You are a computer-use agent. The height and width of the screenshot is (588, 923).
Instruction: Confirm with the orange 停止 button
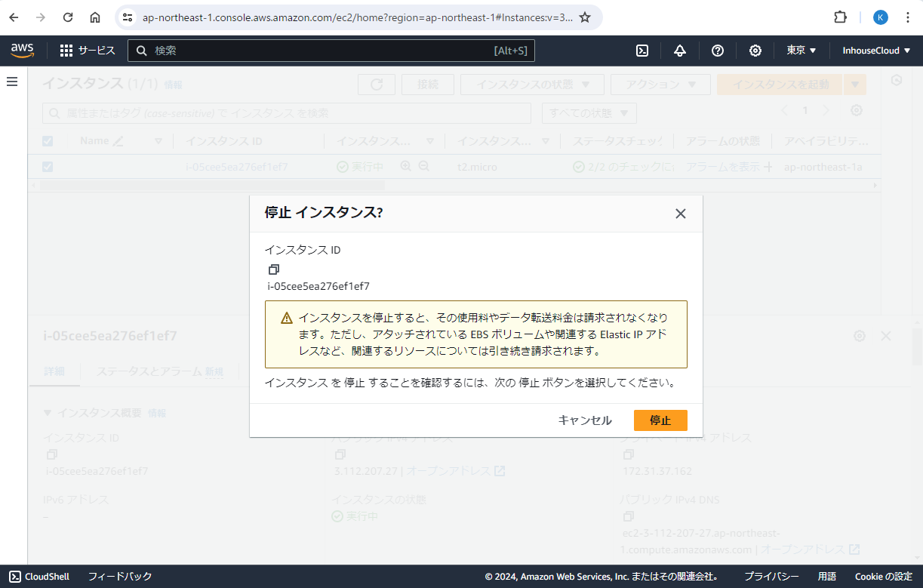660,420
